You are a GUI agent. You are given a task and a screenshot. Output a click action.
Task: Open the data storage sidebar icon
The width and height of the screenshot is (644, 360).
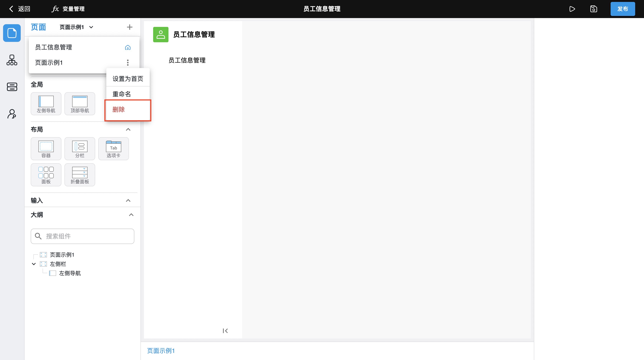click(x=12, y=87)
